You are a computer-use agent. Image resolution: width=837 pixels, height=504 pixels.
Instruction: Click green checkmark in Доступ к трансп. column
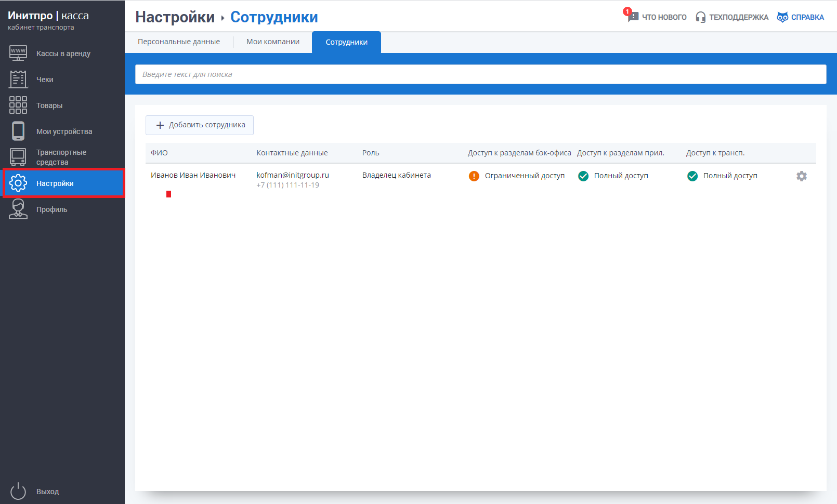(x=692, y=176)
